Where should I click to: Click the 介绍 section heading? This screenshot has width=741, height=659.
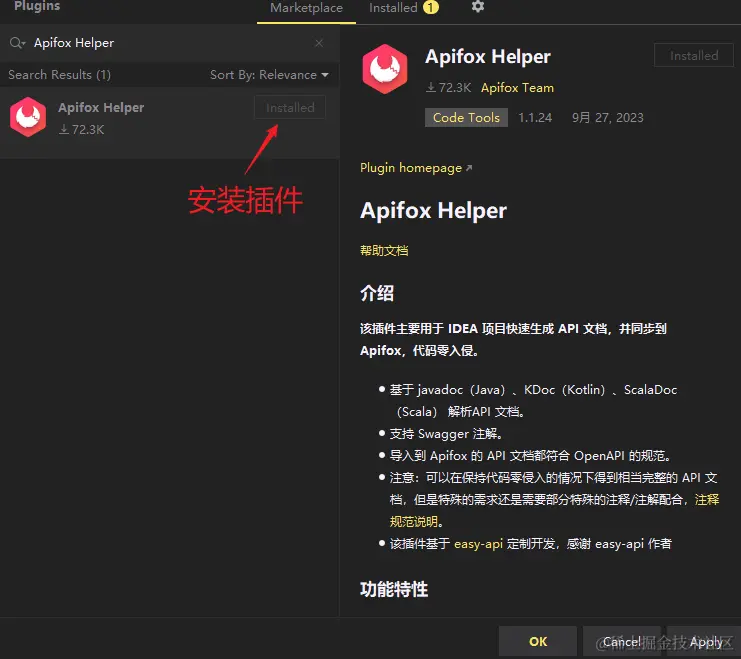[377, 293]
